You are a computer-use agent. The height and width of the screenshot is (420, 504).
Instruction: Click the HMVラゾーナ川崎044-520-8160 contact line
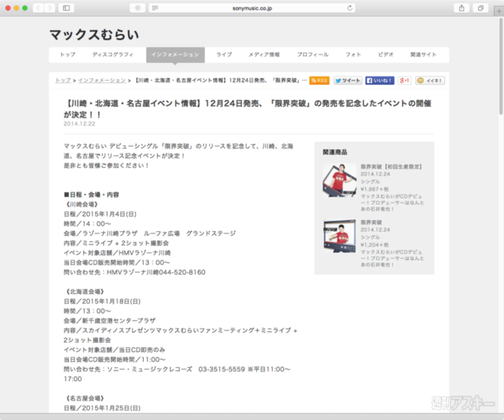click(134, 272)
